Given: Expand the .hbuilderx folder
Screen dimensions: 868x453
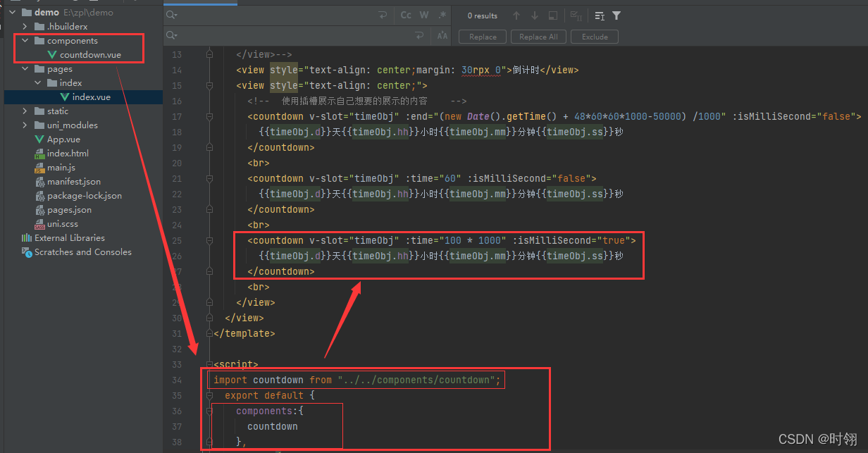Looking at the screenshot, I should click(x=23, y=26).
